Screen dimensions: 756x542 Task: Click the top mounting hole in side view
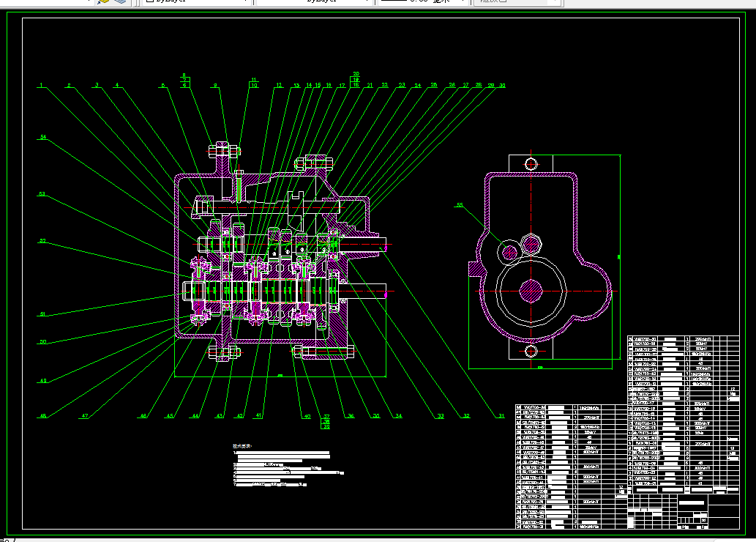tap(531, 164)
